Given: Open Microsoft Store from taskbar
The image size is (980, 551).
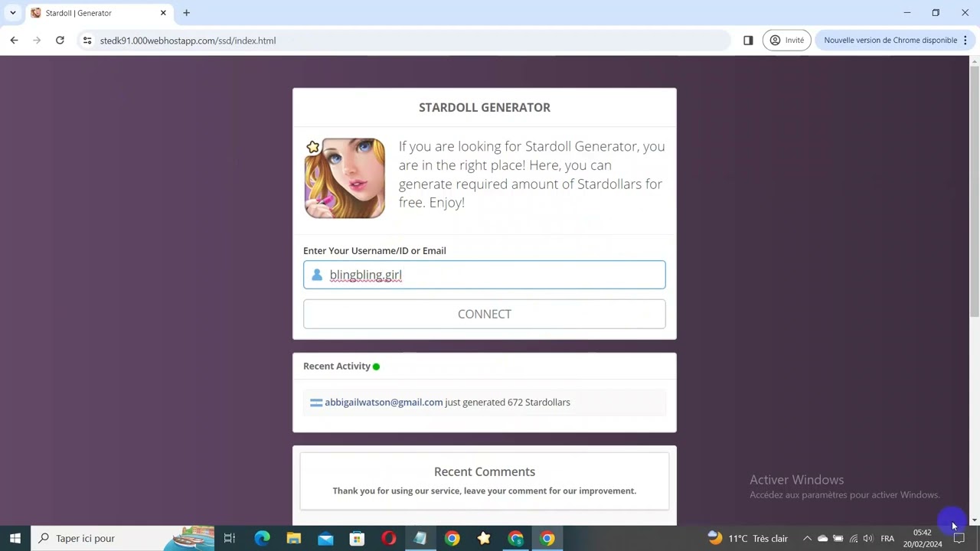Looking at the screenshot, I should (x=357, y=539).
